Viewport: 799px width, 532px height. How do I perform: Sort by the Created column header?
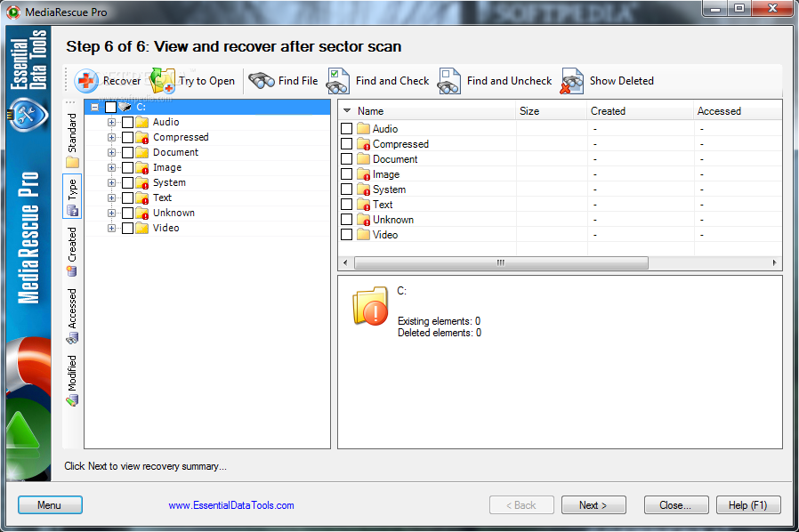pos(640,111)
